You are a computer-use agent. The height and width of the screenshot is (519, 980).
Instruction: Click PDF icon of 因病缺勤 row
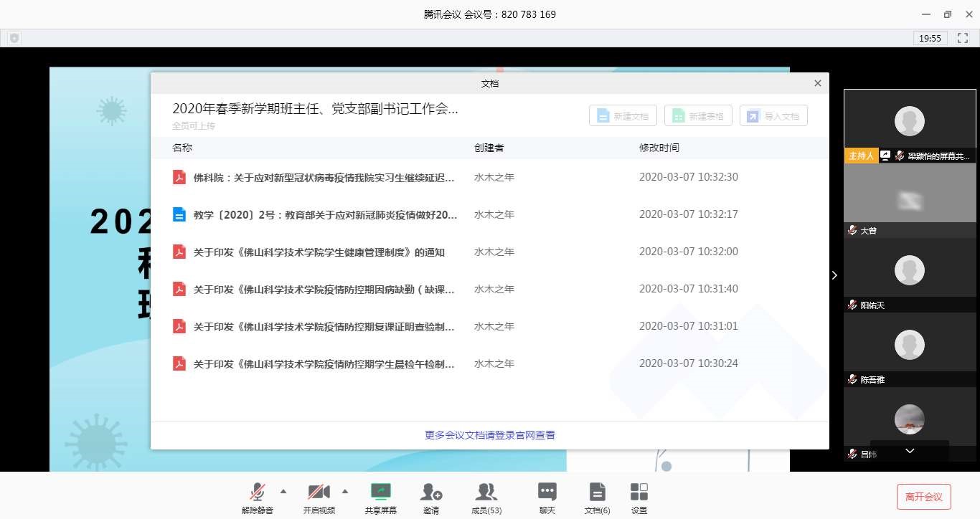point(179,289)
